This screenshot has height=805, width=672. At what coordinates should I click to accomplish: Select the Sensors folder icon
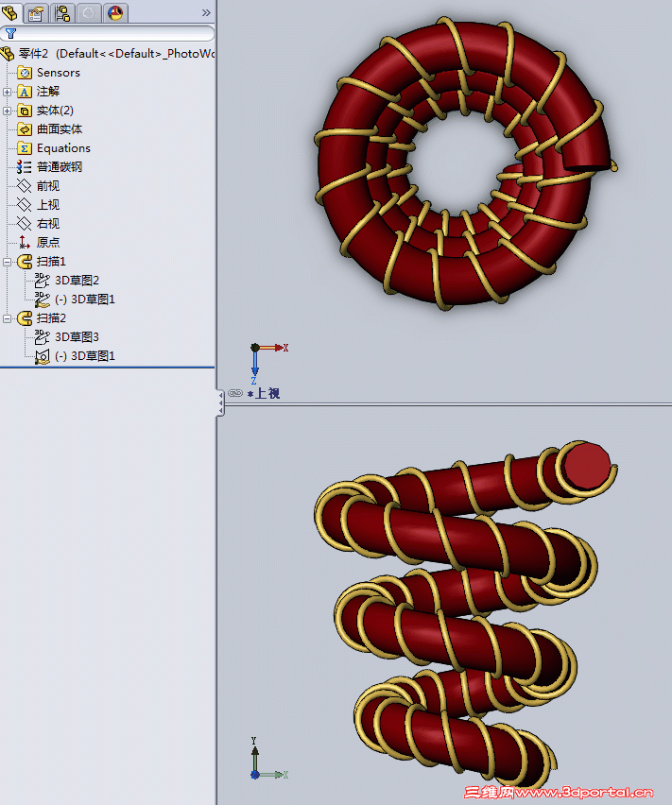[x=25, y=73]
